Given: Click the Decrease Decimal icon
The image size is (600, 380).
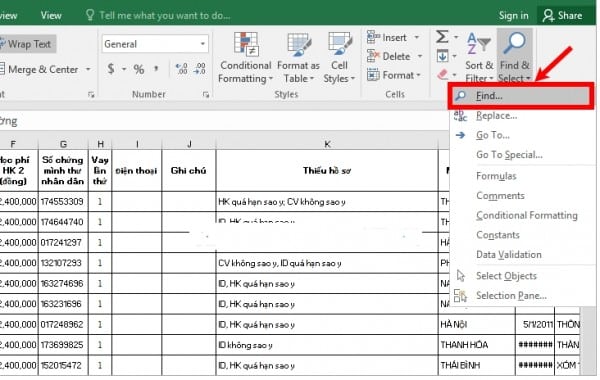Looking at the screenshot, I should coord(200,69).
